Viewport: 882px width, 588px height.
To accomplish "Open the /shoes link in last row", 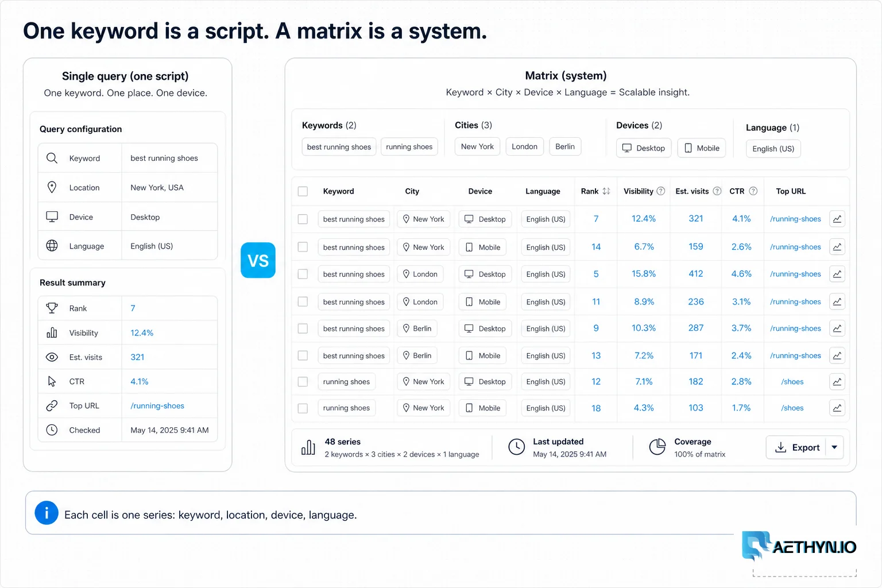I will (x=792, y=408).
